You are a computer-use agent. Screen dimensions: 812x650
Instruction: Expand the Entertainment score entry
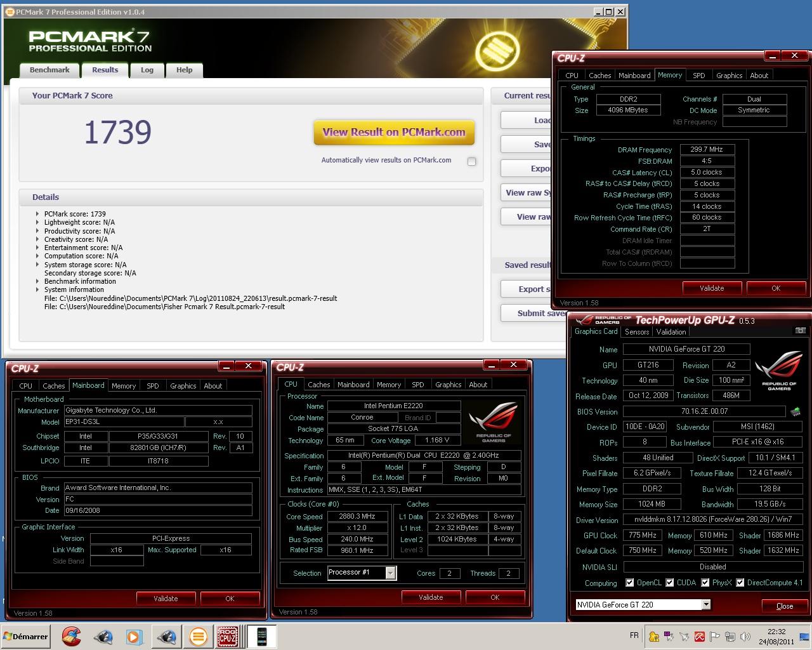37,248
